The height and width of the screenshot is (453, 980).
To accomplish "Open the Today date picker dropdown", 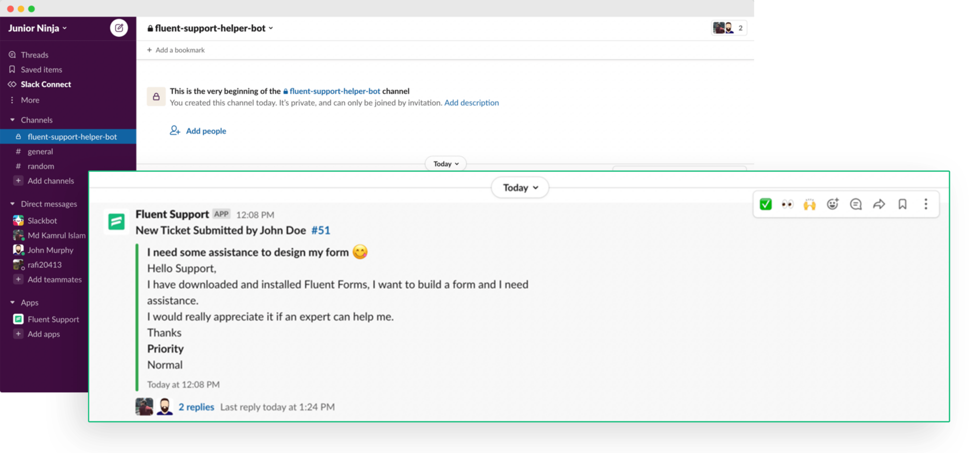I will [520, 188].
